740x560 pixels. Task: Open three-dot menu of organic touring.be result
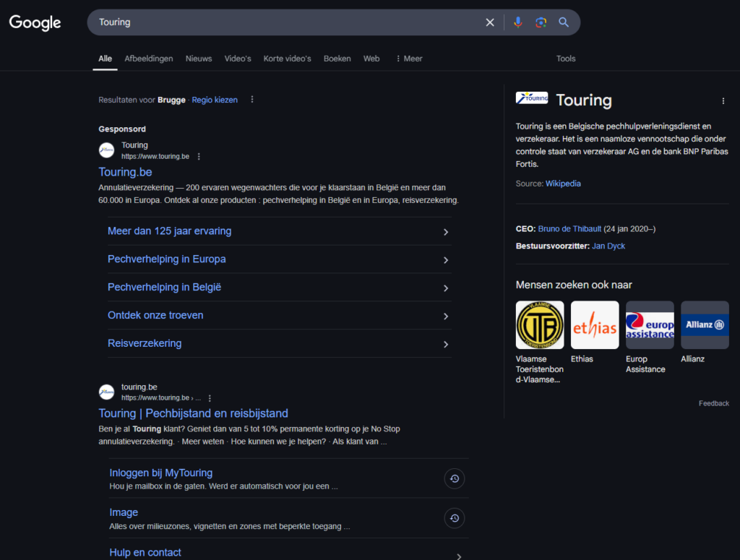coord(210,398)
